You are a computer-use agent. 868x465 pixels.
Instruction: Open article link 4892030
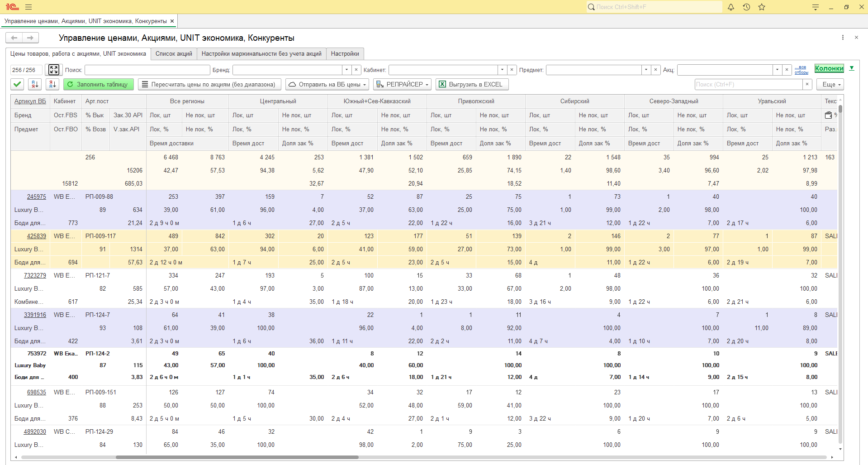point(35,432)
